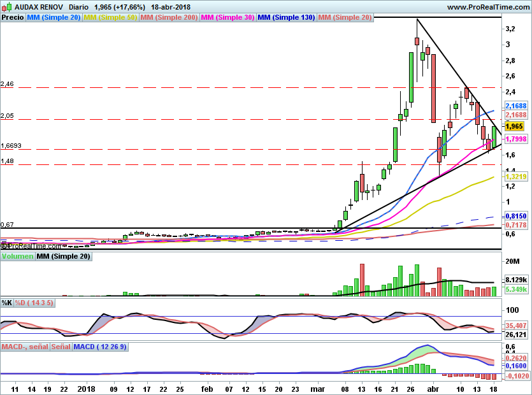Open the MM (Simple 200) indicator label
The image size is (532, 395).
tap(169, 18)
